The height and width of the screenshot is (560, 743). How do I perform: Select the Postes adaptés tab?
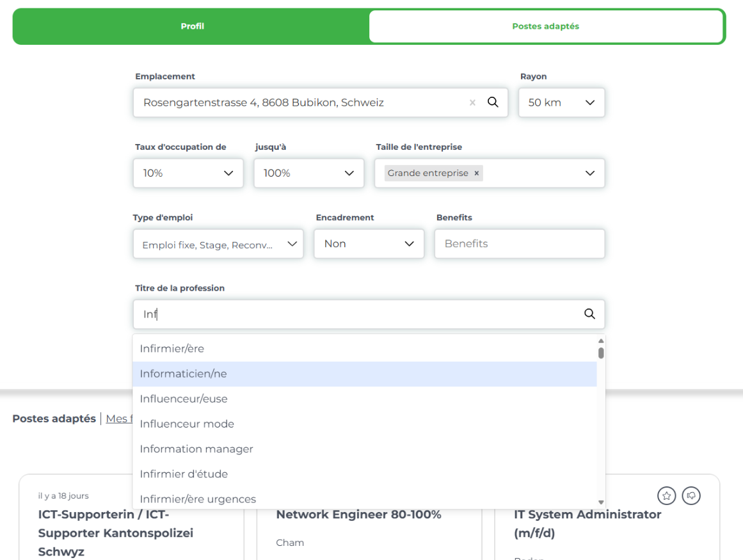[x=545, y=27]
